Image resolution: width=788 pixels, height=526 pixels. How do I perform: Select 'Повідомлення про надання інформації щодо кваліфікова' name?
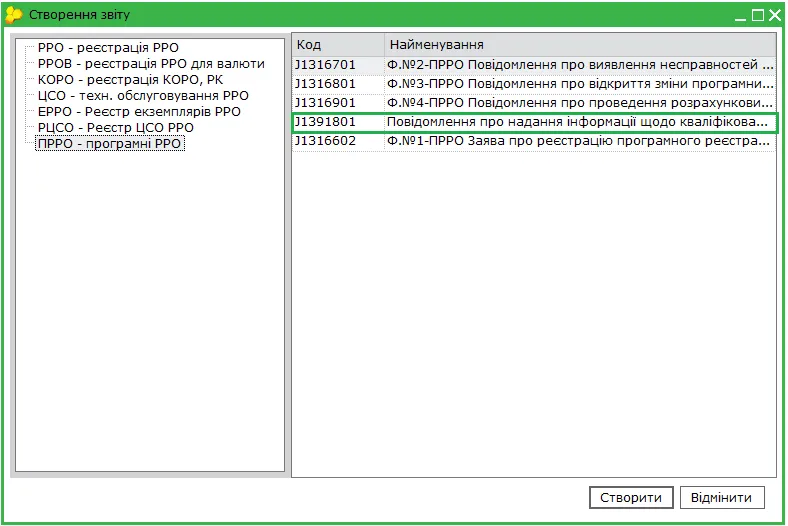pos(580,122)
